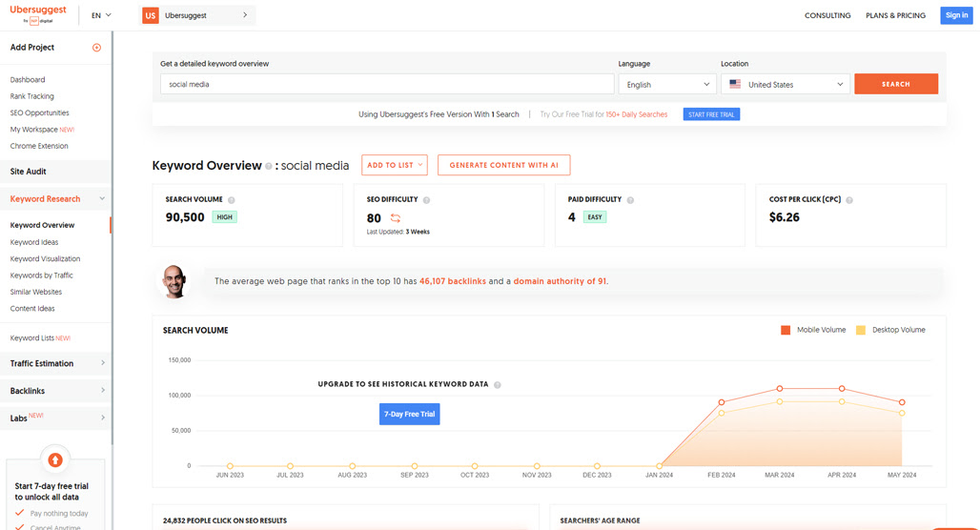Click the EASY paid difficulty badge
The image size is (980, 530).
click(x=595, y=217)
